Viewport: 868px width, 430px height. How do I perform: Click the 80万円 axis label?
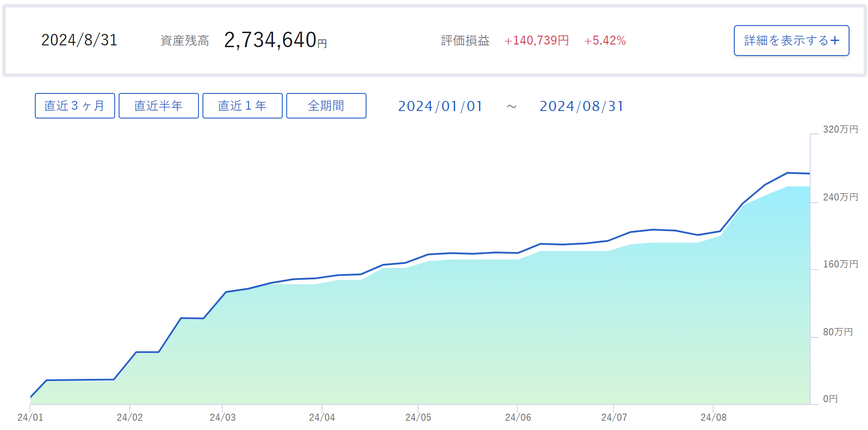(838, 332)
